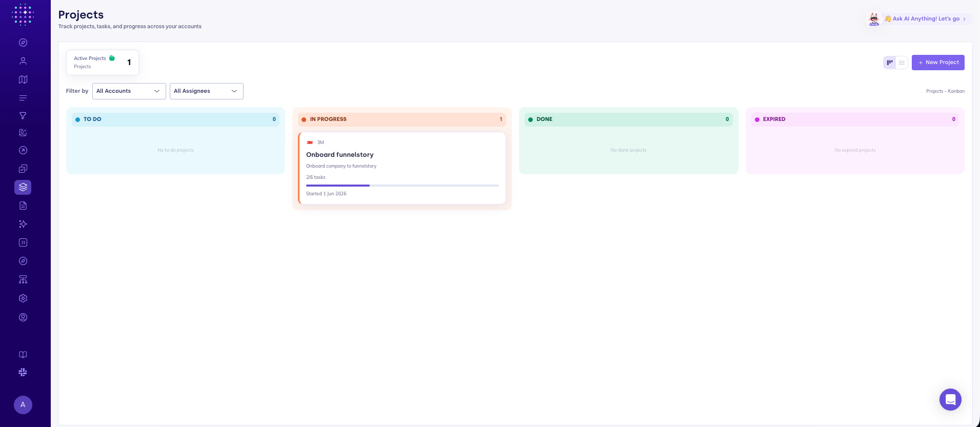Click the New Project button
This screenshot has height=427, width=980.
point(938,63)
